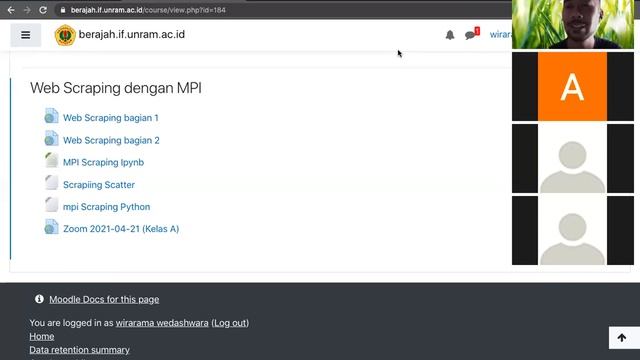Click the Zoom 2021-04-21 URL icon
Image resolution: width=640 pixels, height=360 pixels.
(x=51, y=227)
